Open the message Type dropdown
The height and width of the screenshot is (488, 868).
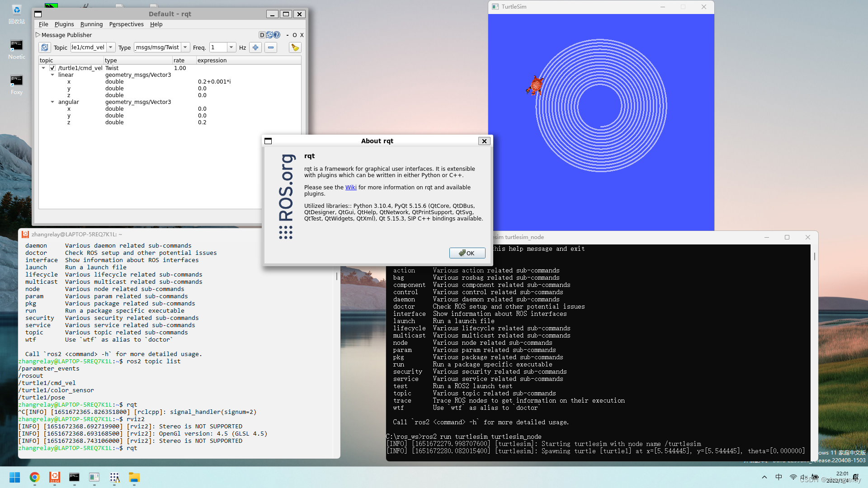click(185, 47)
